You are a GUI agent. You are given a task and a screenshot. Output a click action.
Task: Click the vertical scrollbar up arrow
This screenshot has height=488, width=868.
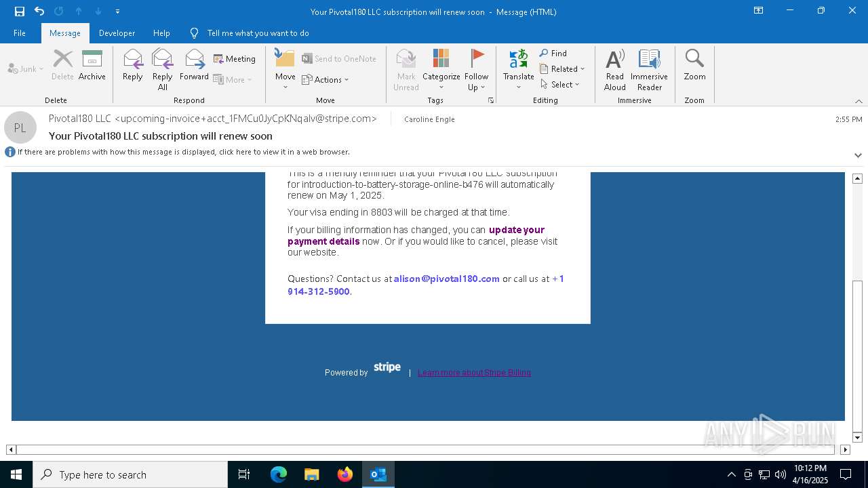click(857, 178)
